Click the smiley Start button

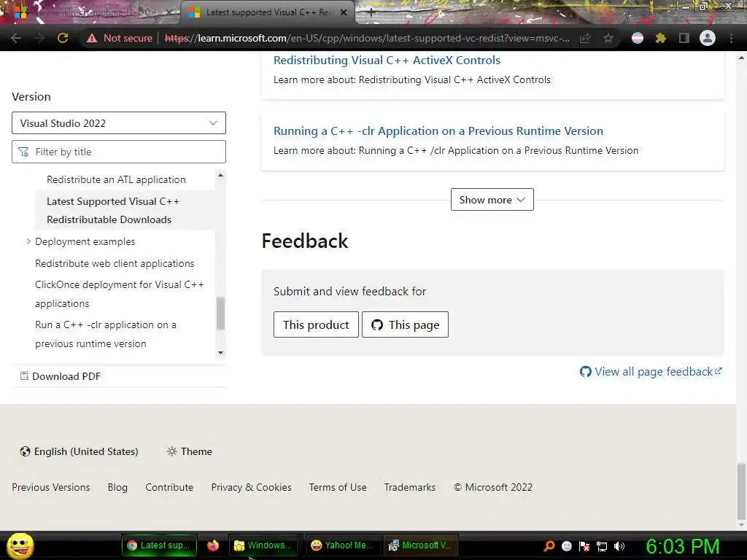pyautogui.click(x=20, y=545)
